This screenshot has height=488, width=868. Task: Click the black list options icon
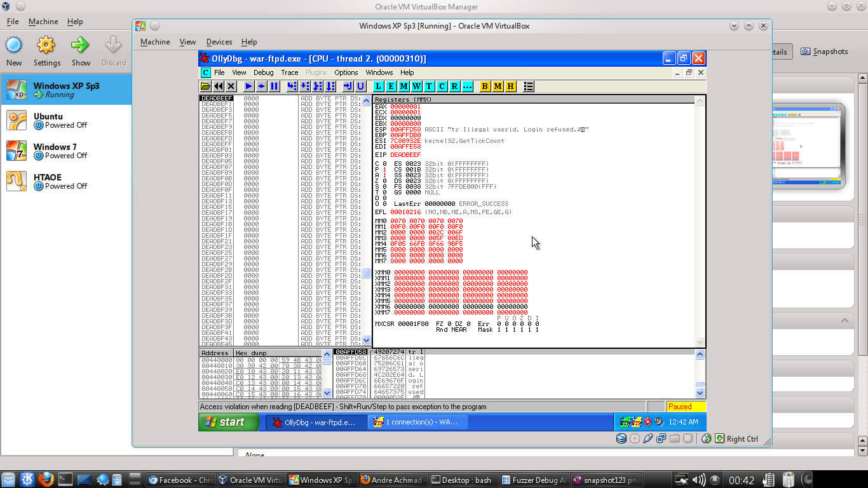(529, 86)
